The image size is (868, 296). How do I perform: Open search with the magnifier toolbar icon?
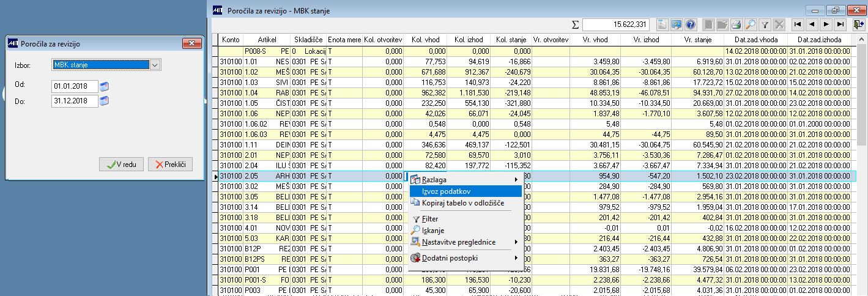[x=751, y=24]
